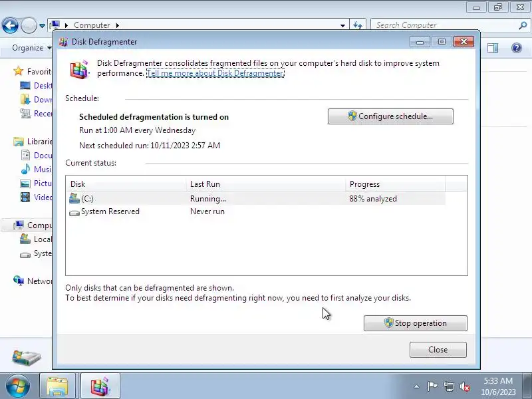Click the 88% analyzed progress cell

373,199
